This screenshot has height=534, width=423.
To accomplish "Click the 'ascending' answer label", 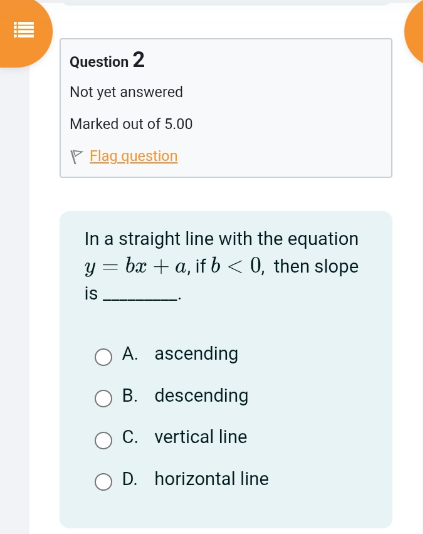I will [196, 354].
